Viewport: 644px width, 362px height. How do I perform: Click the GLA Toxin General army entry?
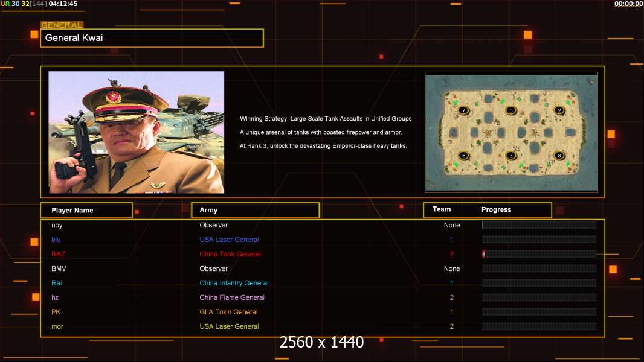click(x=228, y=312)
